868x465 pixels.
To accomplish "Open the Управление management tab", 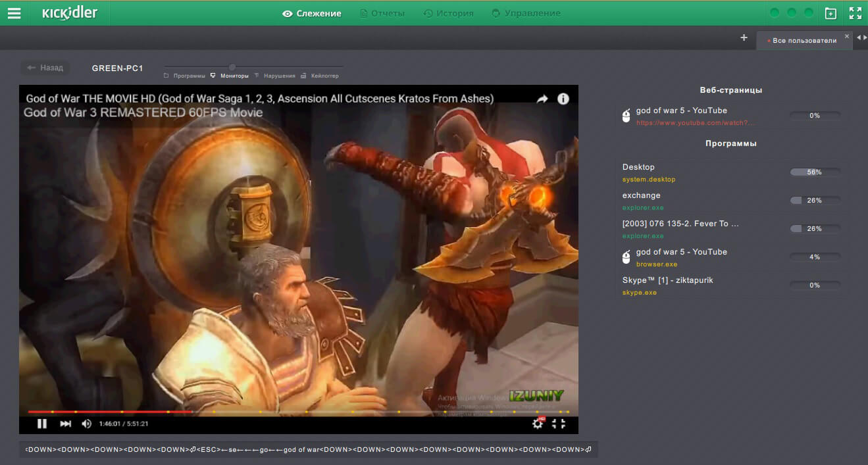I will 526,13.
